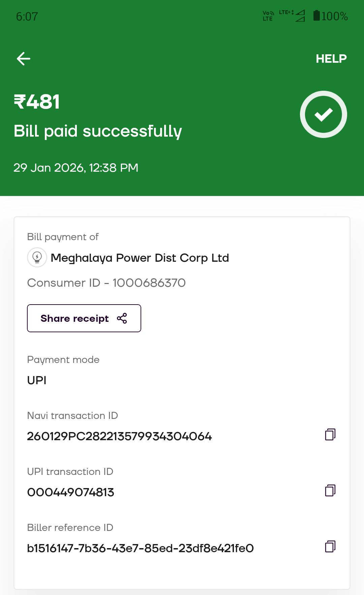Tap the electricity biller bulb icon
This screenshot has width=364, height=595.
pos(37,257)
